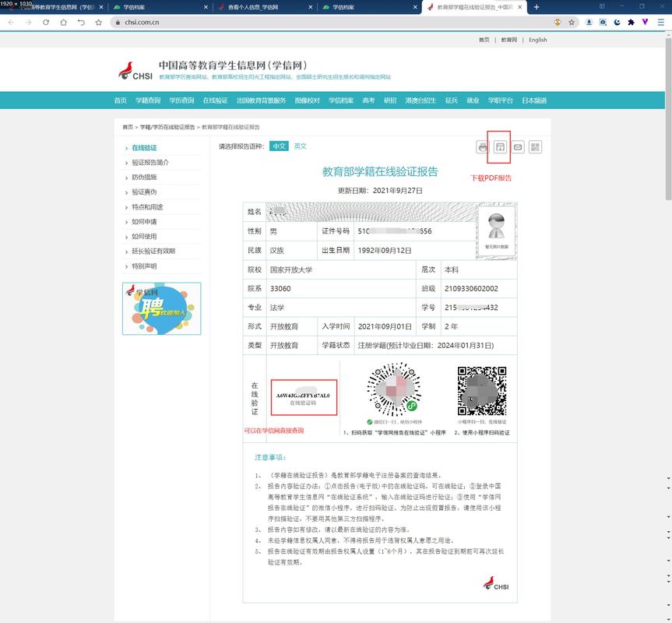
Task: Click the purple V extension icon
Action: [x=645, y=23]
